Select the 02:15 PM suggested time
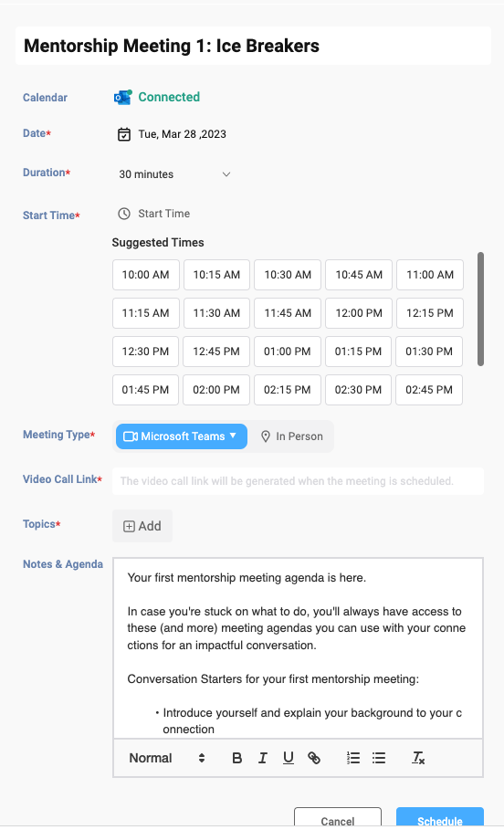 (288, 390)
